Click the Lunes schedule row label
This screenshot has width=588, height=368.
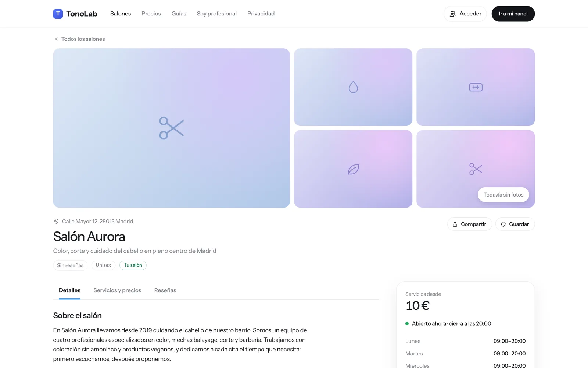pyautogui.click(x=413, y=341)
